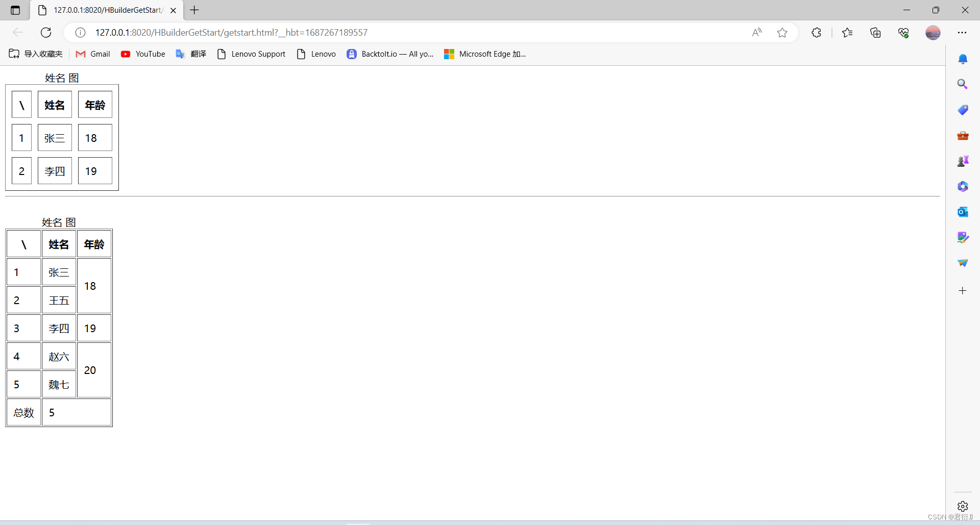This screenshot has height=525, width=980.
Task: Click 年龄 header in second table
Action: pyautogui.click(x=94, y=244)
